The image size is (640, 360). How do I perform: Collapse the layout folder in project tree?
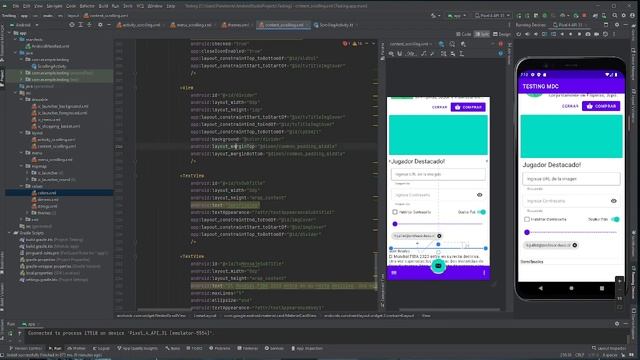21,133
